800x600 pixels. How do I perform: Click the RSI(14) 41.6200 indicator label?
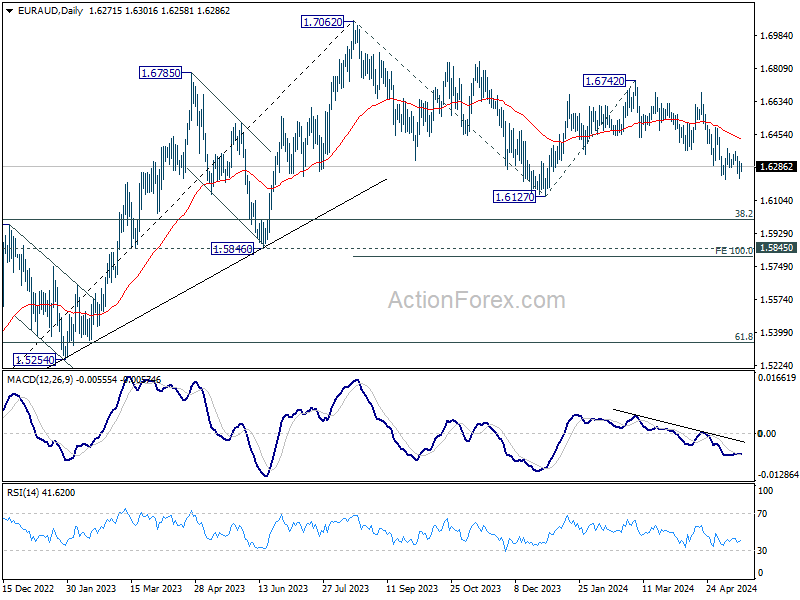coord(41,493)
